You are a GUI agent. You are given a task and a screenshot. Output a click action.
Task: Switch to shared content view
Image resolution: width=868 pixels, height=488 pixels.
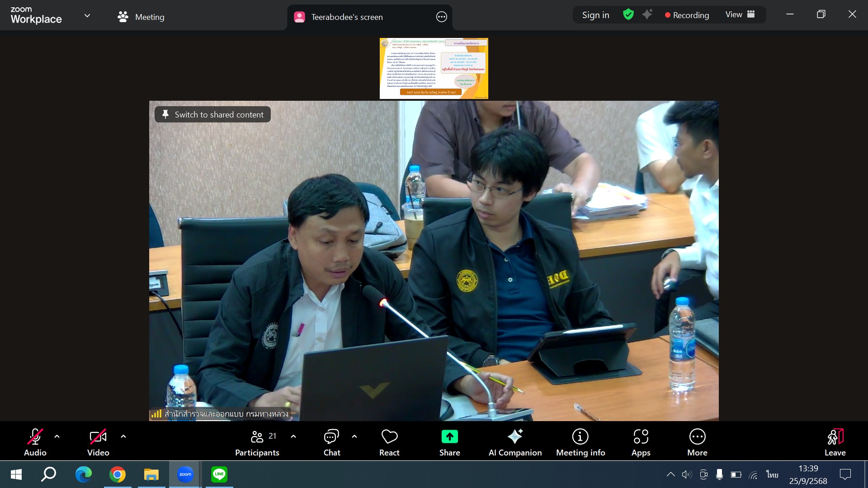212,115
